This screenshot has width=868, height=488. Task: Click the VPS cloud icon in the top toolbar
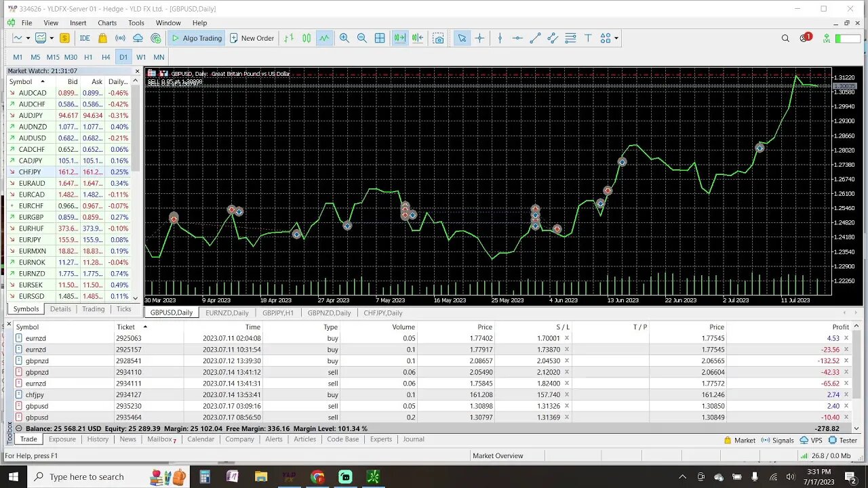(x=138, y=39)
